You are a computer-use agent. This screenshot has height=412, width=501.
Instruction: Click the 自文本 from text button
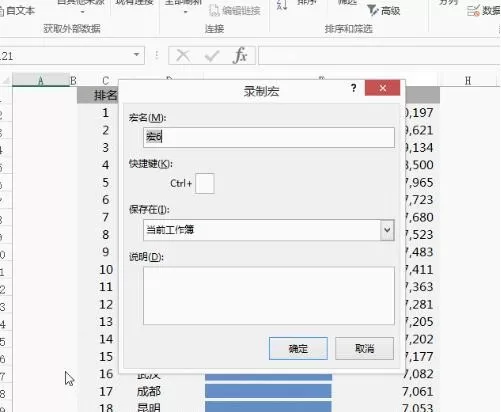[17, 11]
